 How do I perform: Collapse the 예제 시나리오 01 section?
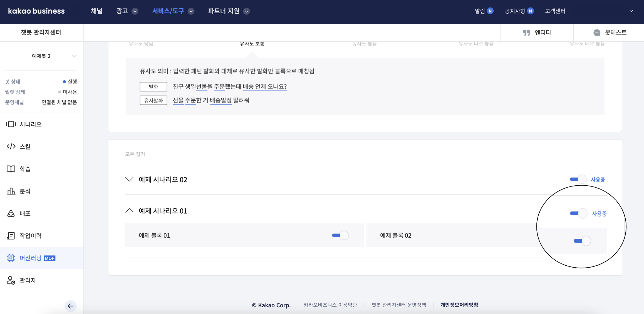tap(129, 211)
